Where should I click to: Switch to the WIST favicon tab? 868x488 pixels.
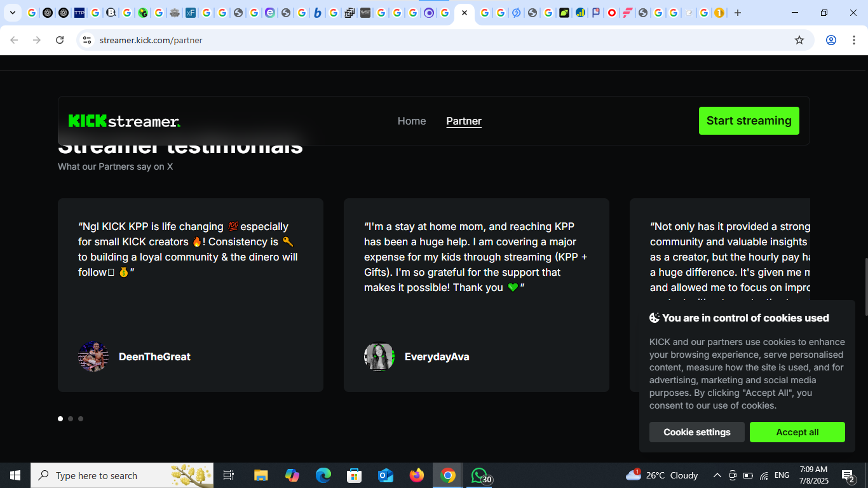click(x=365, y=13)
